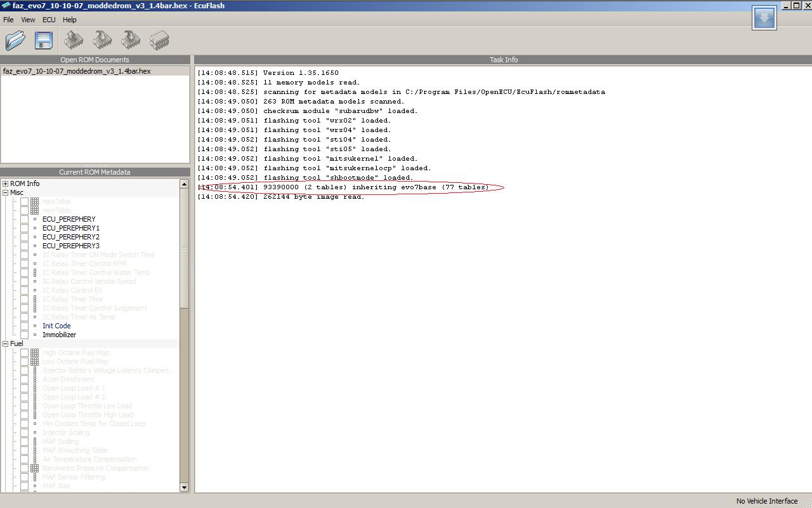Screen dimensions: 812x508
Task: Click the metadata tree scrollbar thumb
Action: (184, 248)
